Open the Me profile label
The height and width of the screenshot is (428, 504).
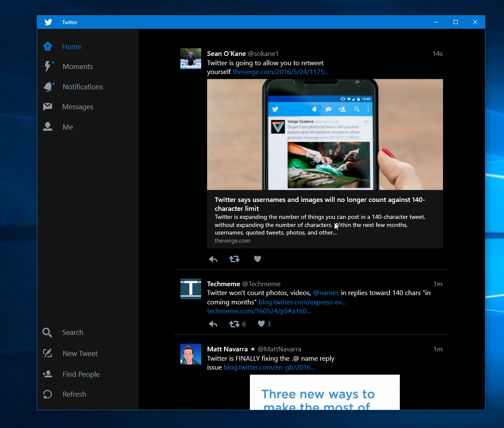[x=68, y=127]
